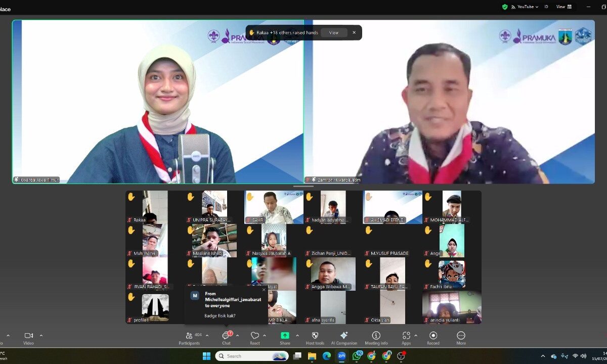Select Rakaa's participant video thumbnail
Image resolution: width=607 pixels, height=364 pixels.
coord(147,207)
